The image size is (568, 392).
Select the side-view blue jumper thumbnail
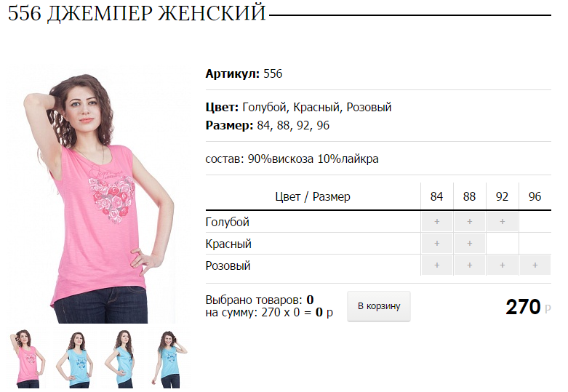(x=122, y=359)
